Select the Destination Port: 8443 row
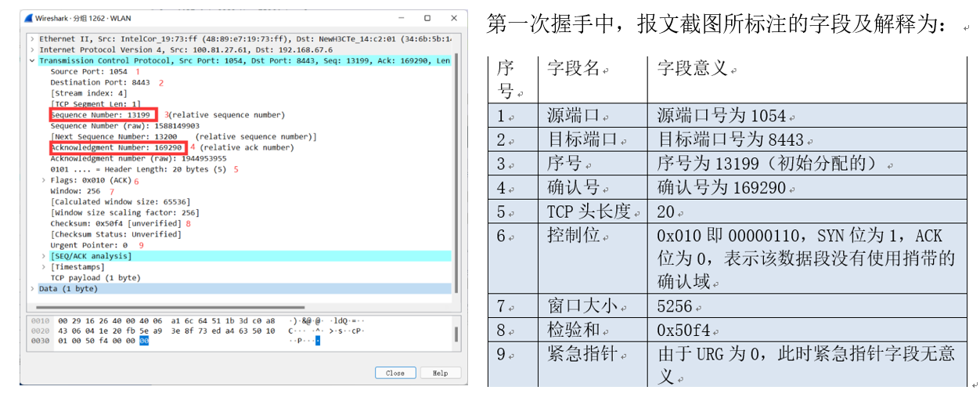Screen dimensions: 980x401 click(x=100, y=82)
